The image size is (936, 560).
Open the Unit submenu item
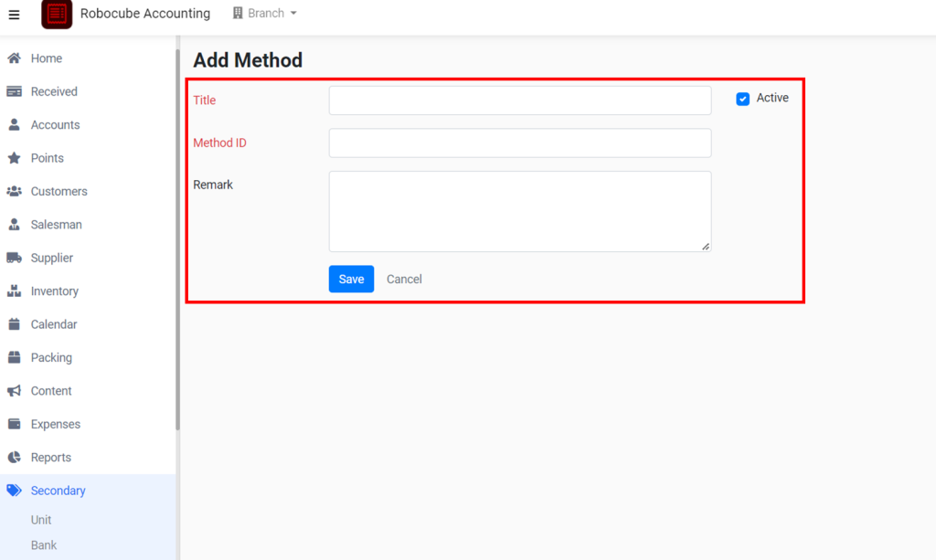tap(41, 520)
